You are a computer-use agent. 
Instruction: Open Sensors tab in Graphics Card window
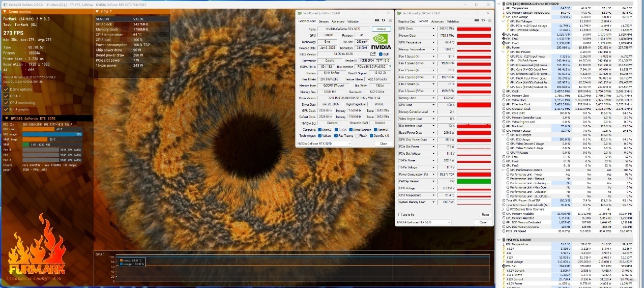pos(324,21)
